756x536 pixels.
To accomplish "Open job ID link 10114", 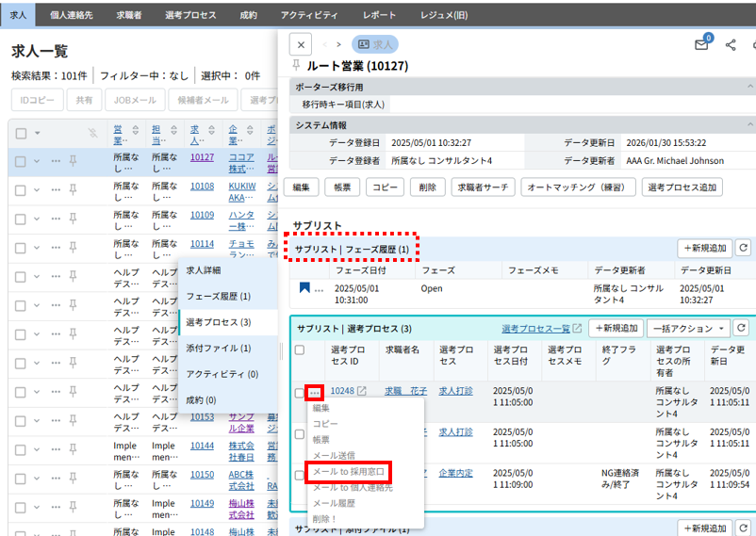I will click(x=202, y=243).
